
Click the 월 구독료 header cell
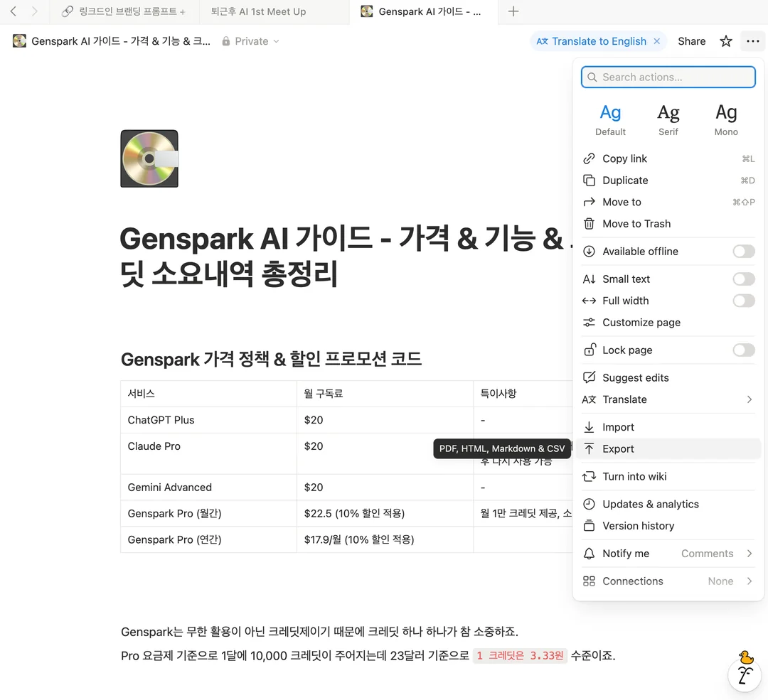click(x=385, y=394)
